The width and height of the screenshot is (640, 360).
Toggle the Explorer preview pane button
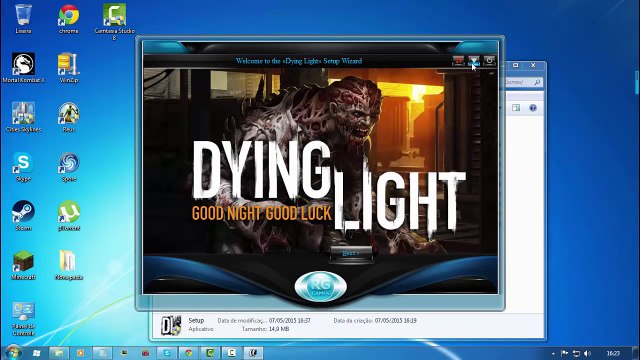pos(516,108)
